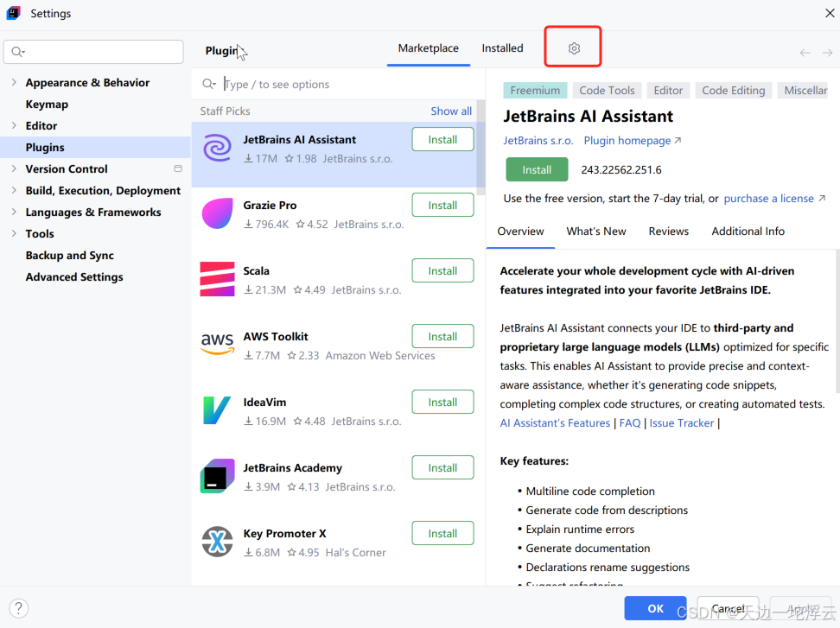Image resolution: width=840 pixels, height=628 pixels.
Task: Open the Additional Info tab
Action: point(748,232)
